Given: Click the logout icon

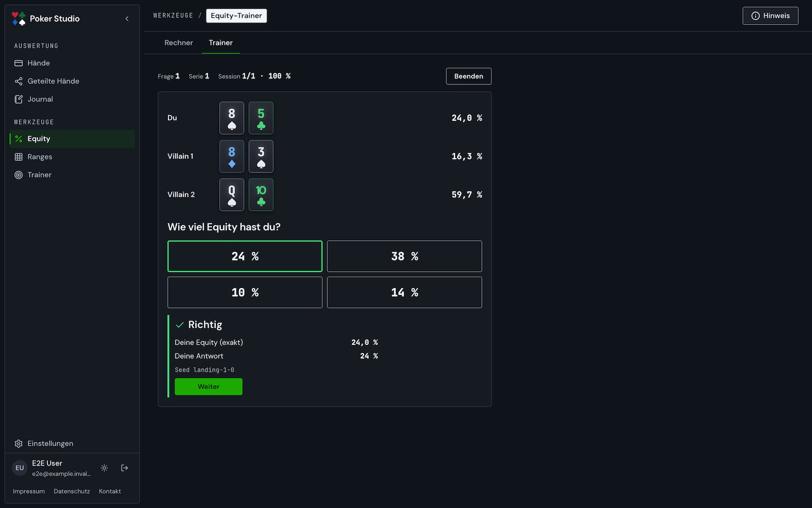Looking at the screenshot, I should click(x=124, y=468).
